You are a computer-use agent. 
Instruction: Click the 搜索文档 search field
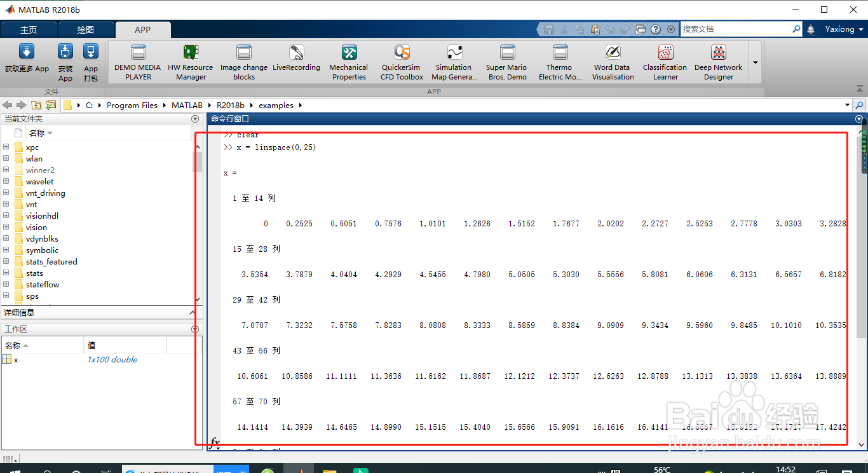736,29
